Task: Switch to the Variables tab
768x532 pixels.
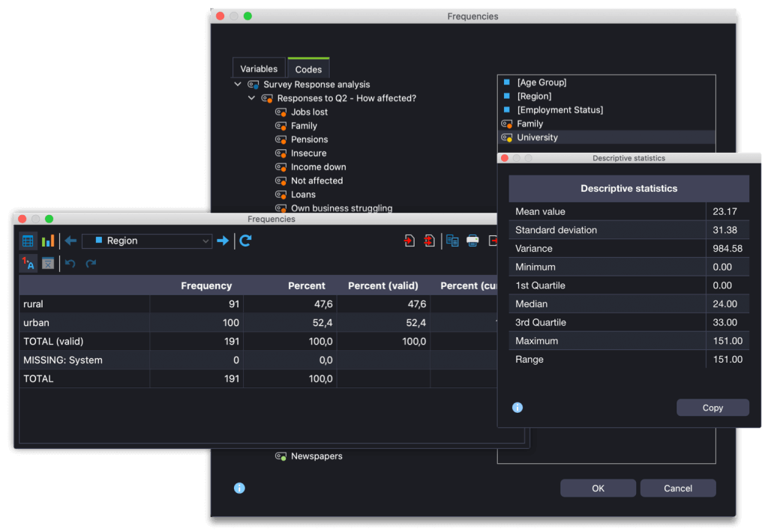Action: [259, 68]
